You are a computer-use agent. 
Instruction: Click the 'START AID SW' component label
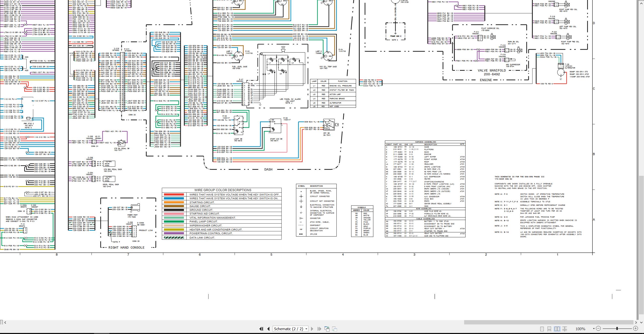(276, 139)
